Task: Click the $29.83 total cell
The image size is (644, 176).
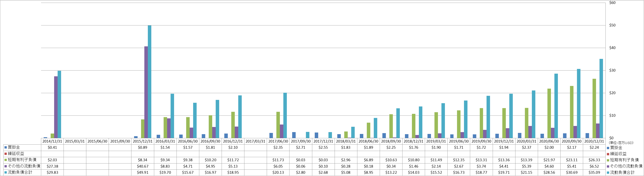Action: (52, 173)
